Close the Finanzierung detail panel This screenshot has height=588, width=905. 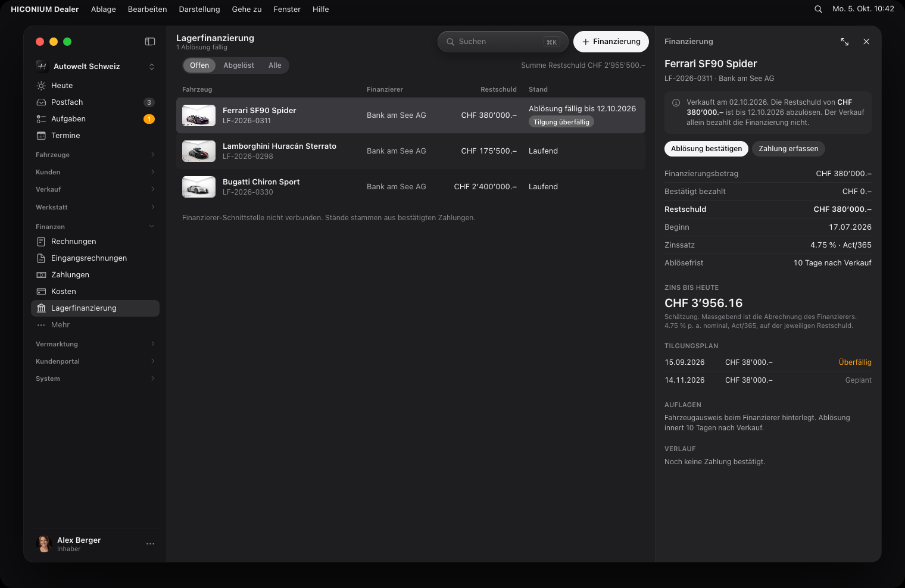pos(866,42)
